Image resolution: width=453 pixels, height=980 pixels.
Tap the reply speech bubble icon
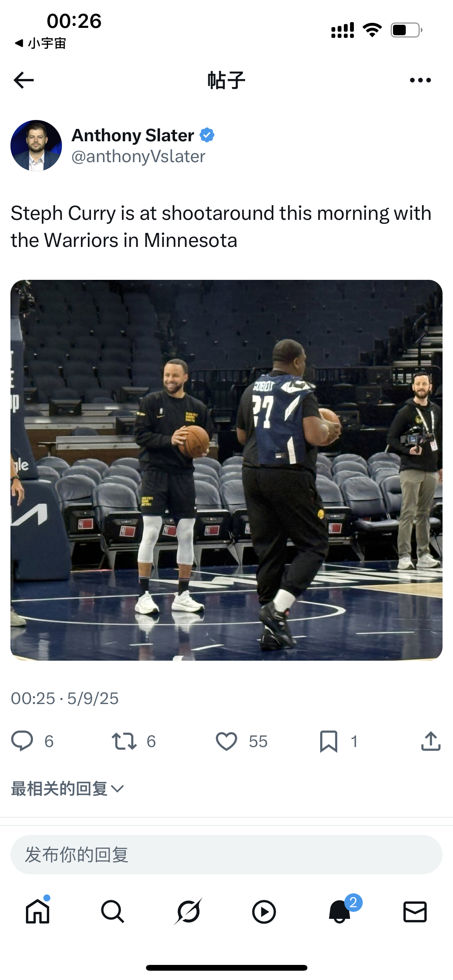coord(22,741)
